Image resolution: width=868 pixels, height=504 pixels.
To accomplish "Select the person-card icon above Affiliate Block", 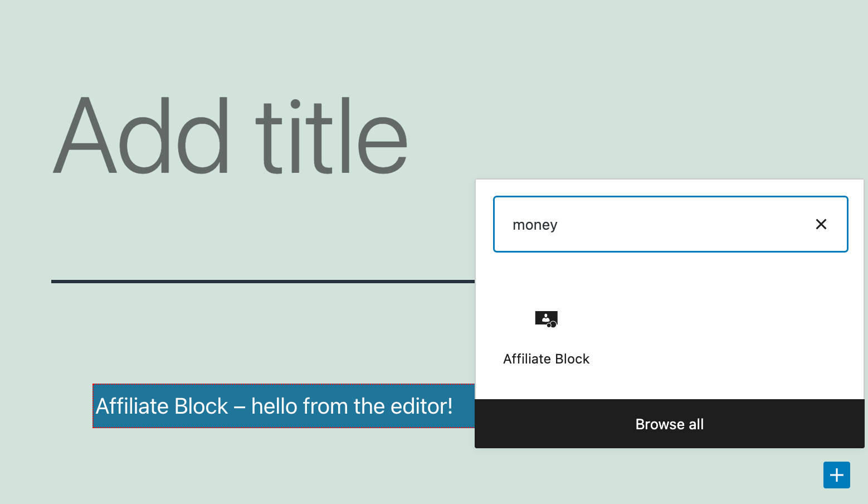I will 546,319.
